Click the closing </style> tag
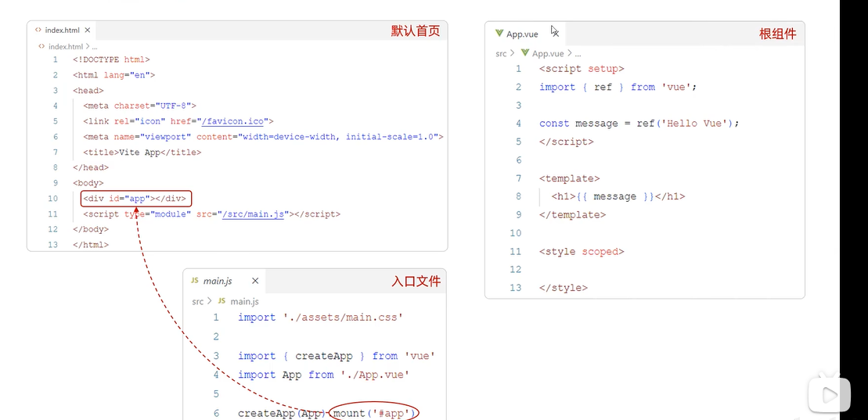 point(564,288)
